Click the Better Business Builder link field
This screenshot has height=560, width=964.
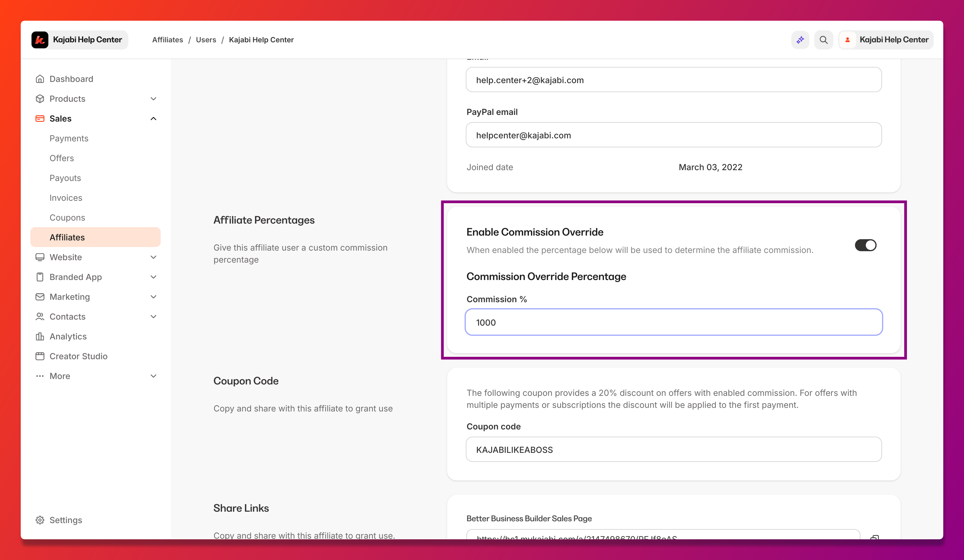[x=663, y=535]
